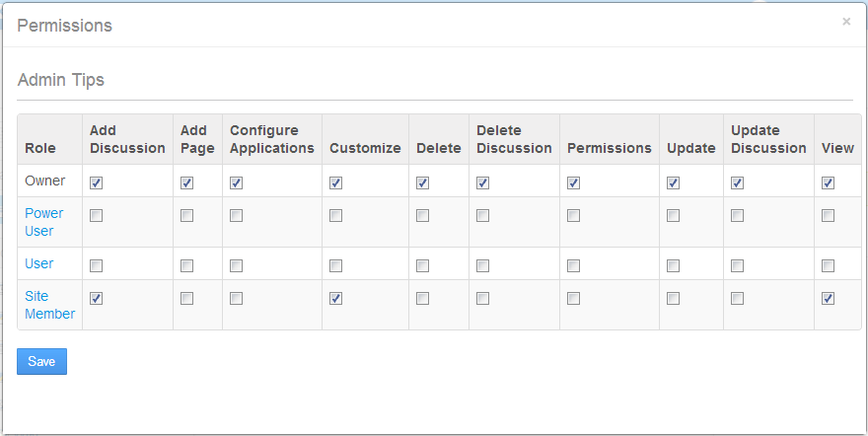Check Power User Update box

(673, 216)
